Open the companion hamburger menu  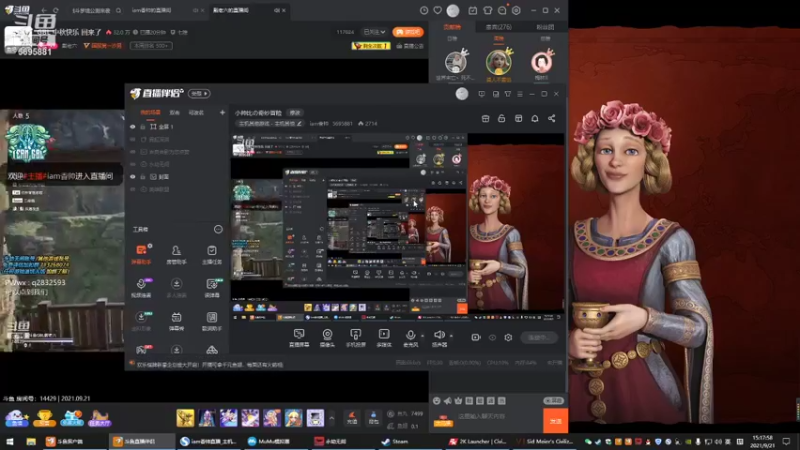pos(520,94)
